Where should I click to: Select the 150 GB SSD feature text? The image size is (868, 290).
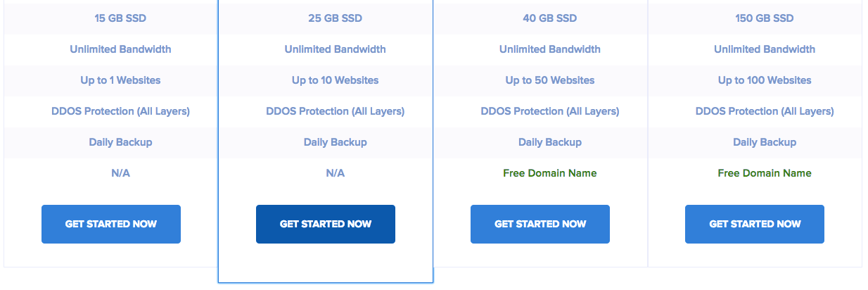[765, 18]
